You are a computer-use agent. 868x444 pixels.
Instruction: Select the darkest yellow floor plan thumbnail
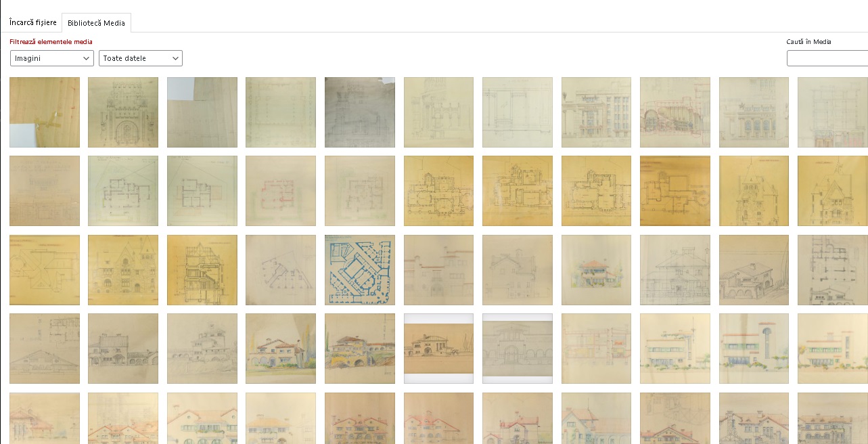coord(675,191)
